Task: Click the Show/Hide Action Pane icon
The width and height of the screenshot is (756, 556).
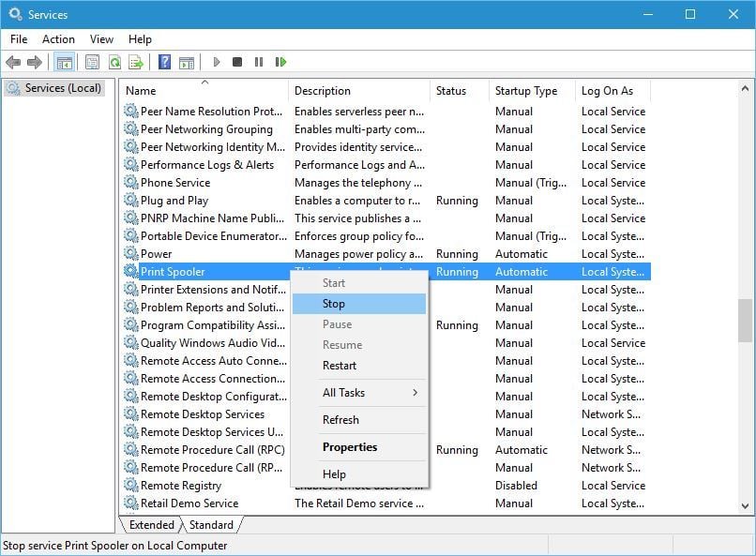Action: click(x=187, y=63)
